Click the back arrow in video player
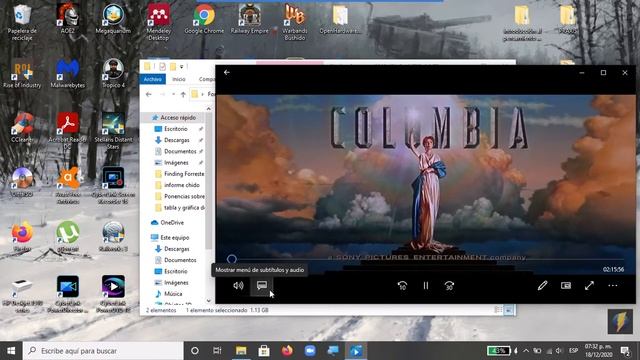This screenshot has width=640, height=360. 227,73
